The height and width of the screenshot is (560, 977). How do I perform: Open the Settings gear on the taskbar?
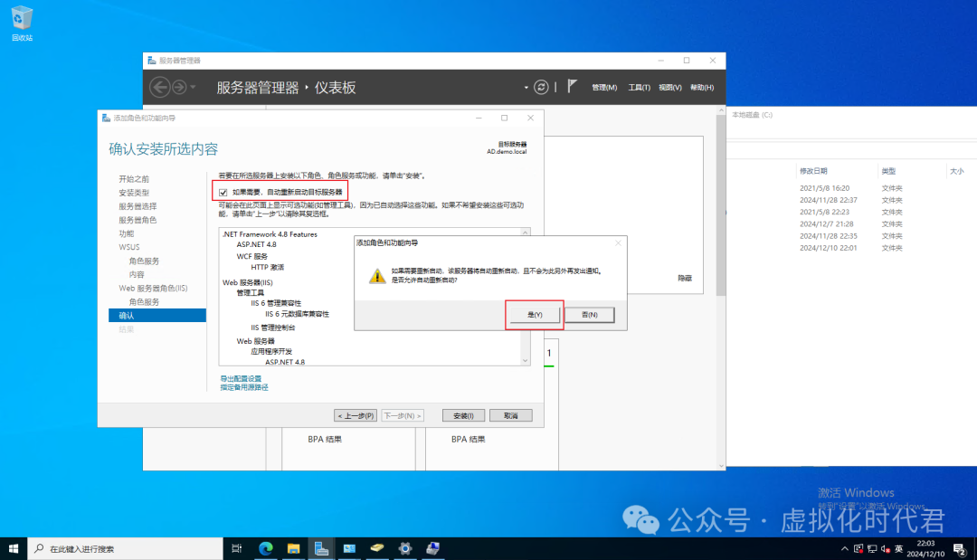coord(405,549)
